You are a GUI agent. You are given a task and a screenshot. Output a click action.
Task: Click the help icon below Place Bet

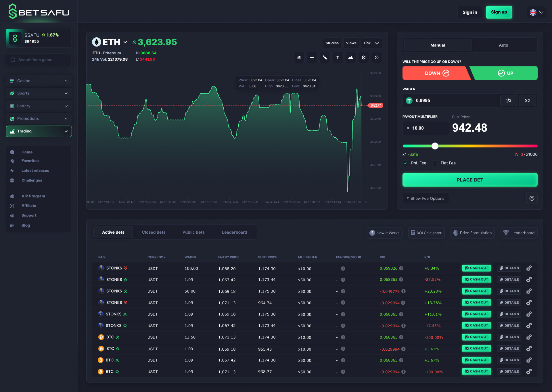coord(532,198)
